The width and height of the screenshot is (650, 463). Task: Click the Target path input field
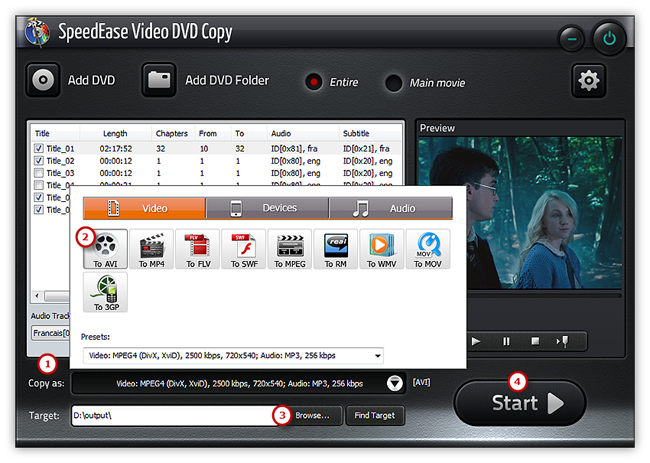click(174, 415)
